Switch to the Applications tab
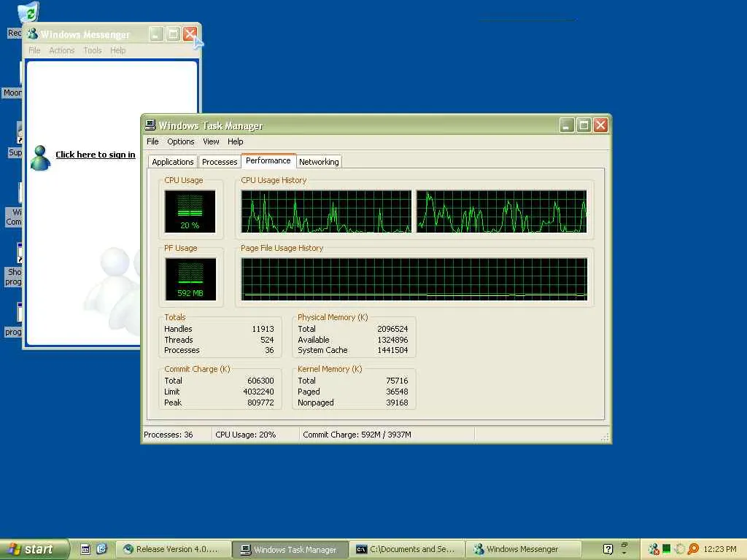 (x=172, y=162)
